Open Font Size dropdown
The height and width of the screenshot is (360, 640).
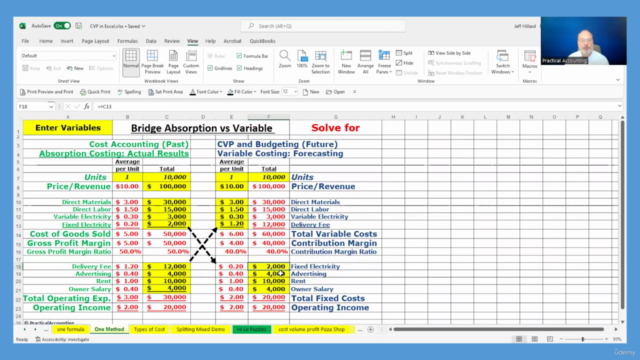[x=295, y=92]
